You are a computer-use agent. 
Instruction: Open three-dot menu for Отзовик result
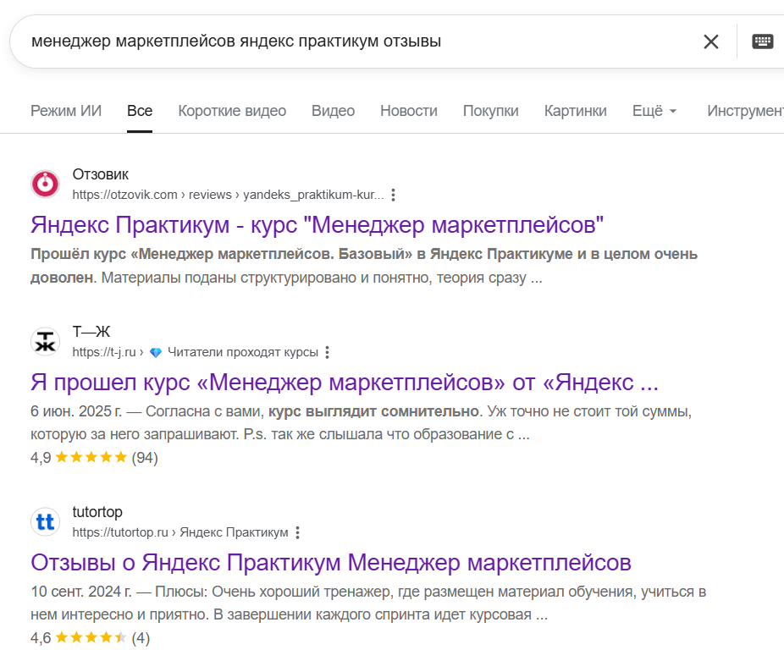394,195
